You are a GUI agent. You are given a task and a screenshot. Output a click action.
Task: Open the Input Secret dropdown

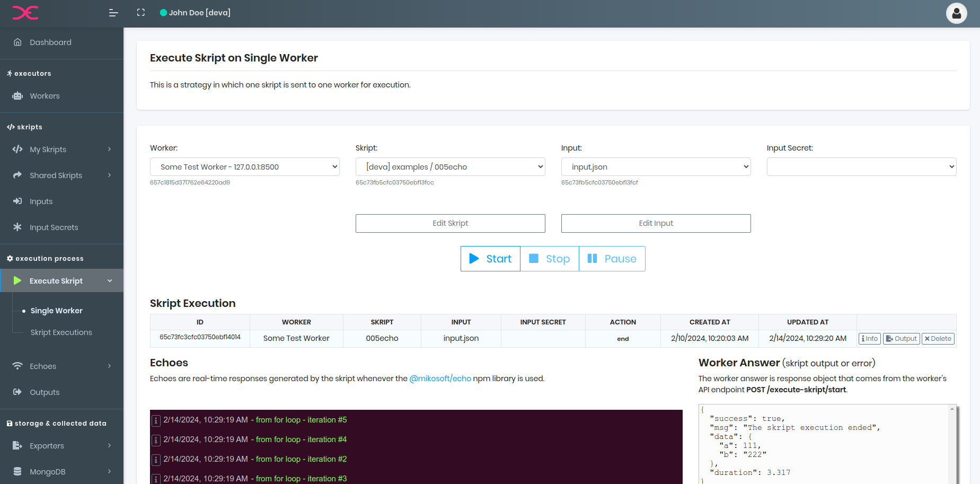pos(862,166)
